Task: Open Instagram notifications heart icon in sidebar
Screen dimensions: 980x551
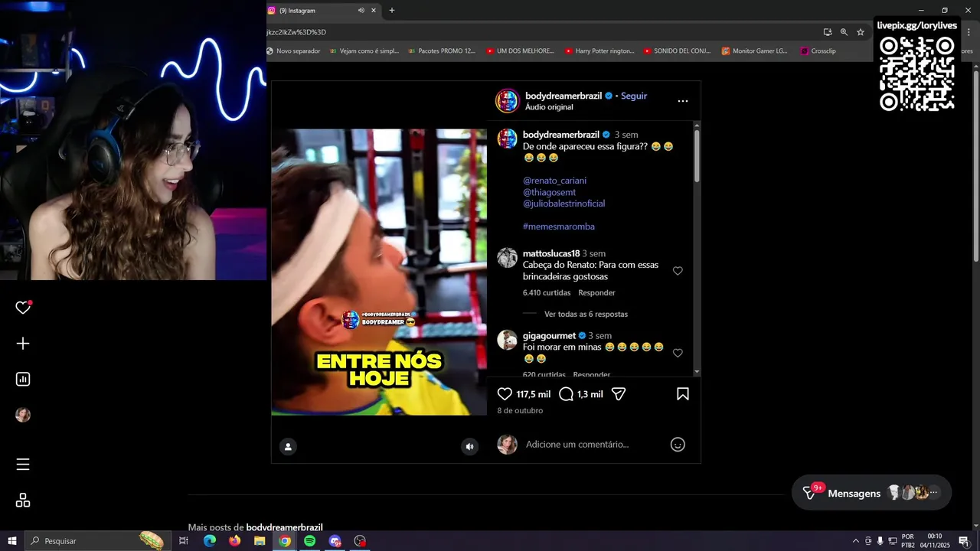Action: click(23, 308)
